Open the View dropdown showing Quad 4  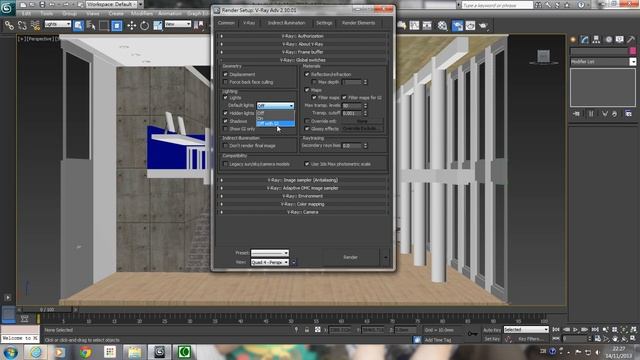[x=269, y=262]
